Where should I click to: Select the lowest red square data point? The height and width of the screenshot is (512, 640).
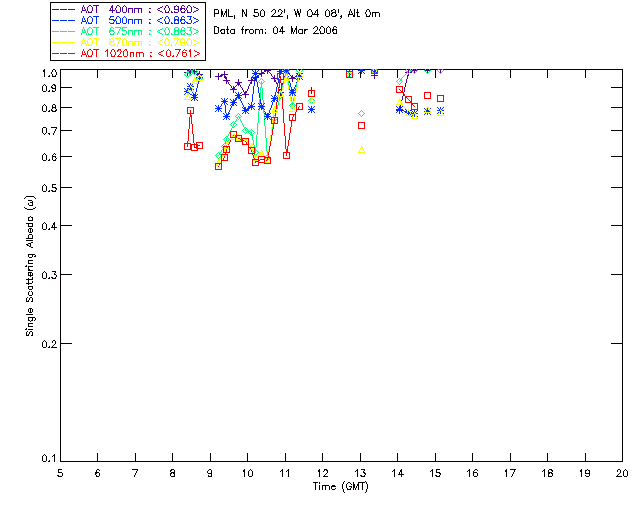(x=218, y=166)
